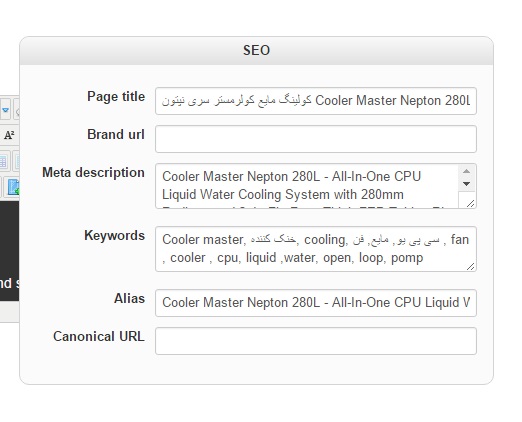Screen dimensions: 522x422
Task: Click the SEO panel header
Action: pos(256,51)
